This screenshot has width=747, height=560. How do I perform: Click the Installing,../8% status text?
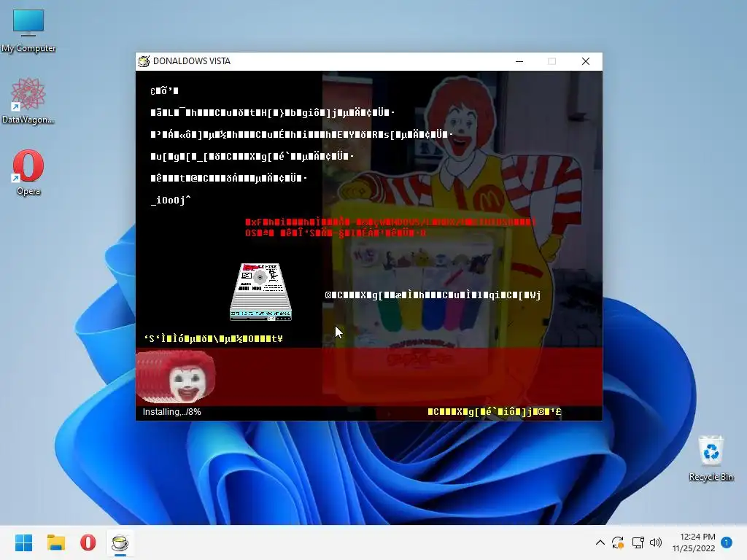(x=172, y=412)
